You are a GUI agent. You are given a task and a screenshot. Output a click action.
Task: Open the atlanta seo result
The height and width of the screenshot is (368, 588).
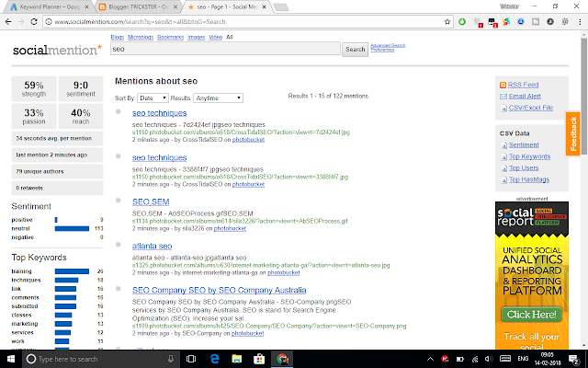pyautogui.click(x=152, y=247)
